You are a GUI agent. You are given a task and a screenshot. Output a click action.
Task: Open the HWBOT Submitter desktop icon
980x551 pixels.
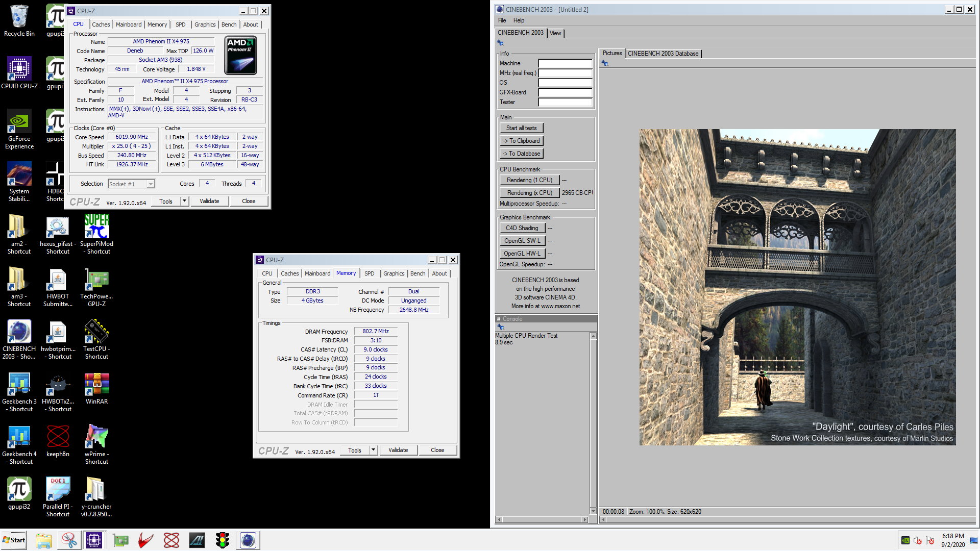(58, 287)
